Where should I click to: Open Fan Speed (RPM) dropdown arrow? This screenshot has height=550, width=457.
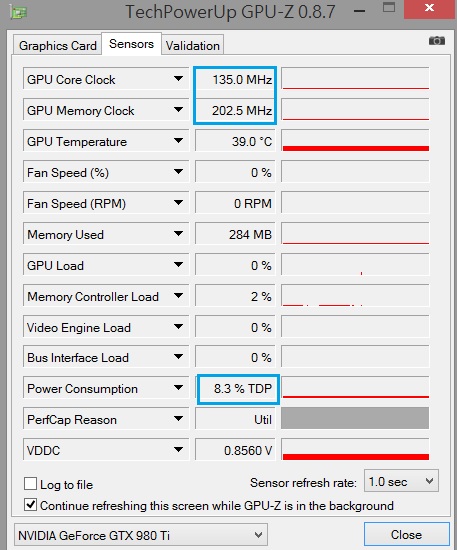coord(179,202)
